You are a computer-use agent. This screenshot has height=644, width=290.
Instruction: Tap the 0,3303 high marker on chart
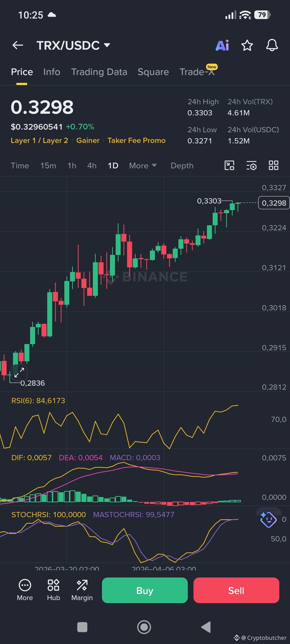(x=209, y=201)
